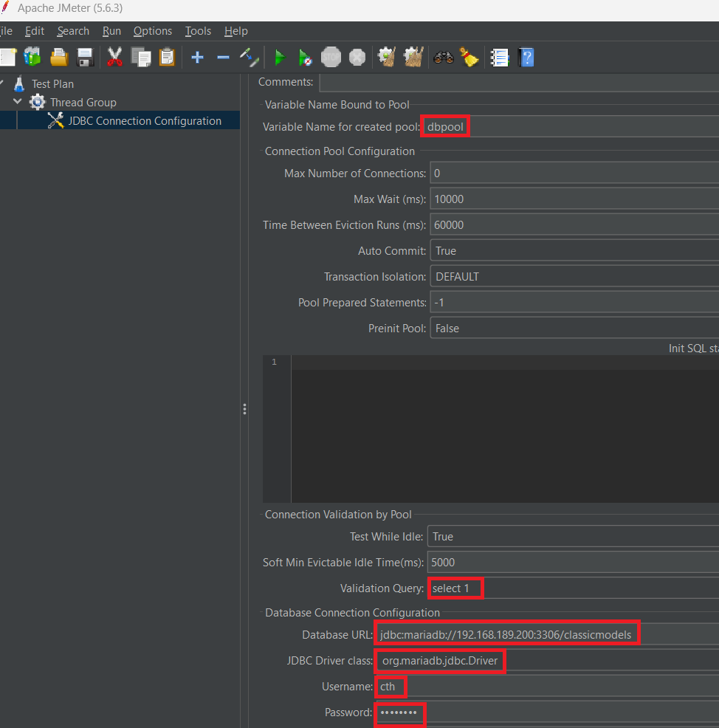Click the Username field containing cth

coord(547,687)
